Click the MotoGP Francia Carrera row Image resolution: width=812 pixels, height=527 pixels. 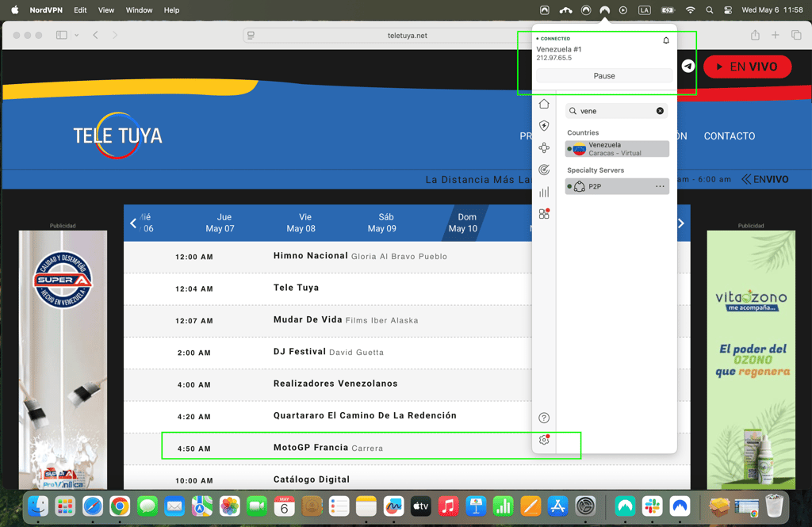[327, 449]
